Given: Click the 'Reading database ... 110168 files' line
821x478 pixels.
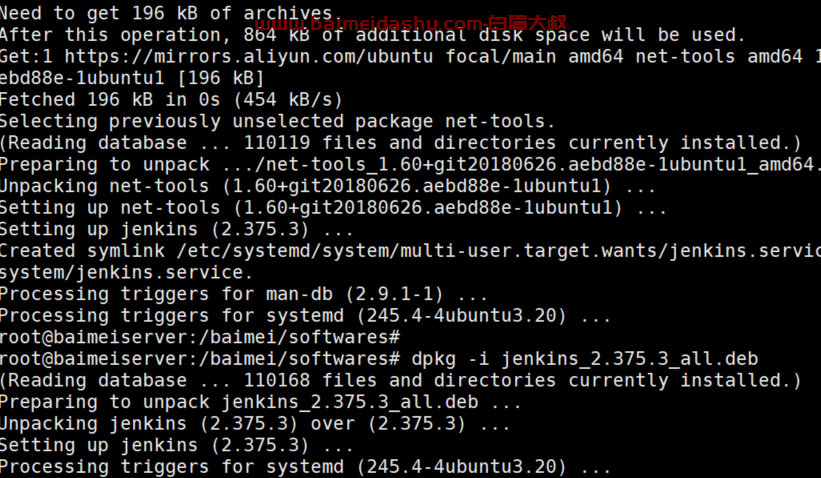Looking at the screenshot, I should click(401, 381).
